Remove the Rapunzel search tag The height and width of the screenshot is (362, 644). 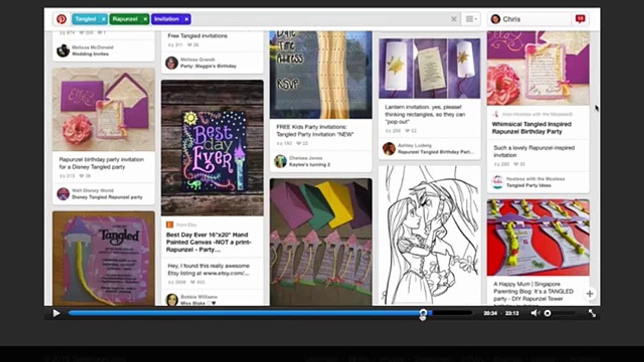pyautogui.click(x=145, y=19)
